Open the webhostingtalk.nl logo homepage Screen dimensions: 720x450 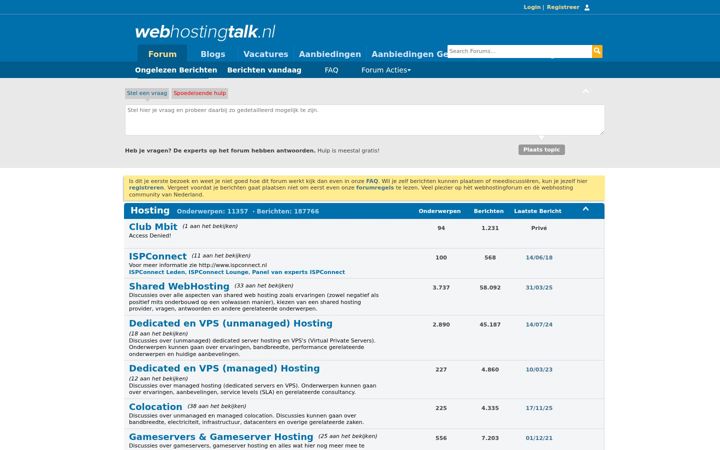(205, 32)
